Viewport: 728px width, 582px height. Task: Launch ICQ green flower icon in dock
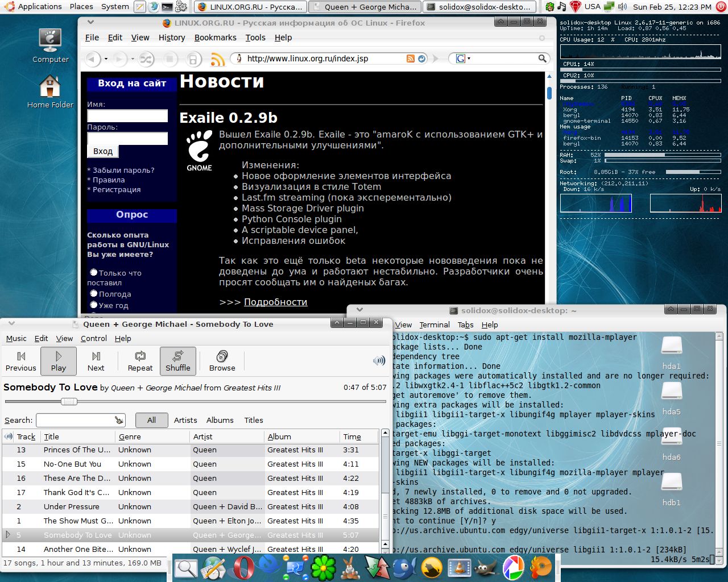324,568
